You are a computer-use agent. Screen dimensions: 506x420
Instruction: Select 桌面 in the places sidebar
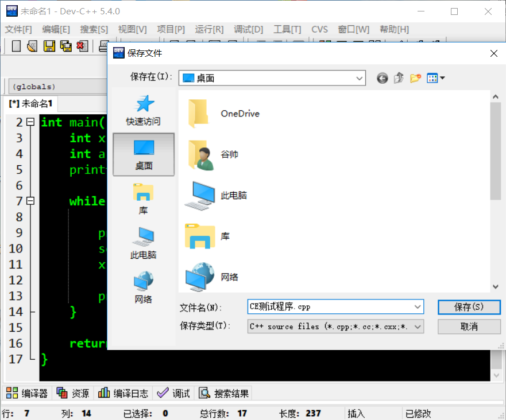pos(144,155)
